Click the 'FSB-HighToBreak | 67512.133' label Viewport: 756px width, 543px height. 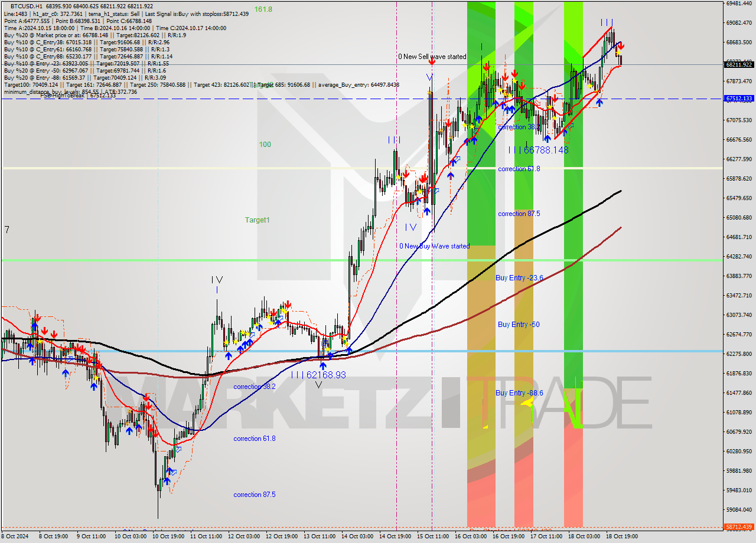point(79,96)
